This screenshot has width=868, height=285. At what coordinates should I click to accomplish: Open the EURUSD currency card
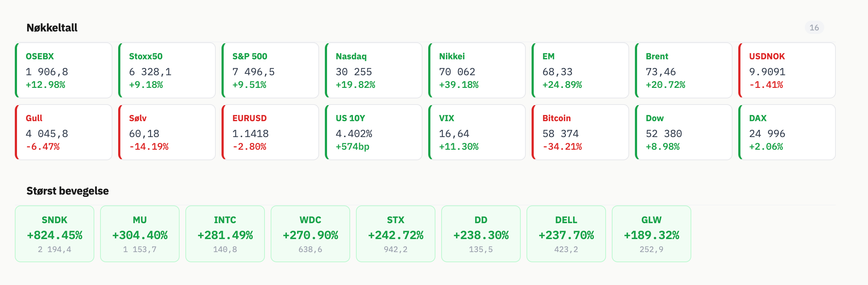270,132
